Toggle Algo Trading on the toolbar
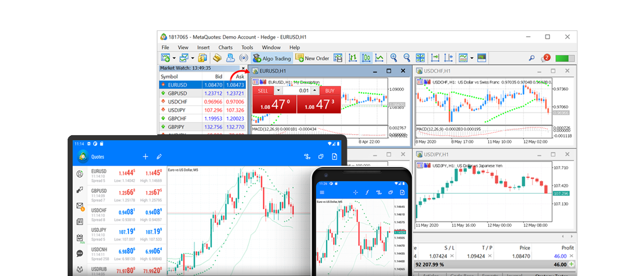The width and height of the screenshot is (644, 276). (x=272, y=58)
